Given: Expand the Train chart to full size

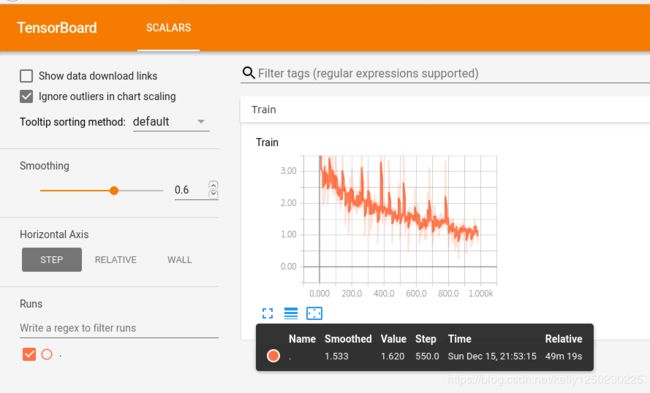Looking at the screenshot, I should [x=268, y=313].
